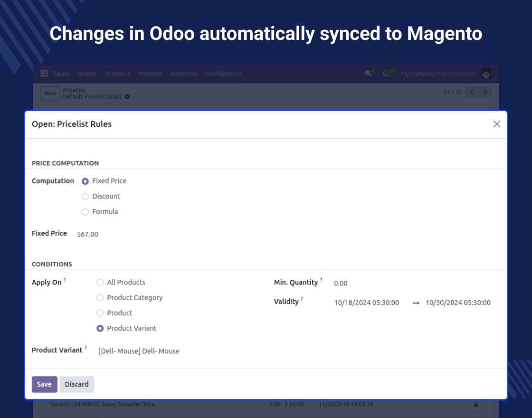
Task: Edit the Min. Quantity field
Action: point(341,283)
